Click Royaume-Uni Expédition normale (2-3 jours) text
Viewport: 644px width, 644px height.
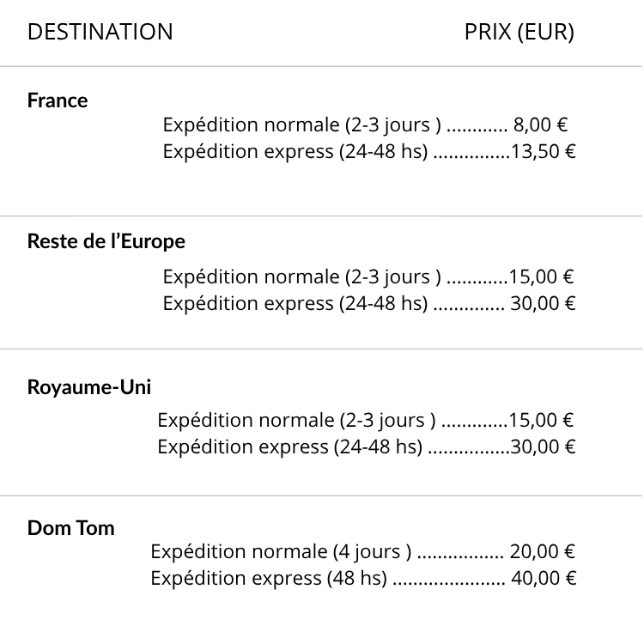pyautogui.click(x=297, y=421)
